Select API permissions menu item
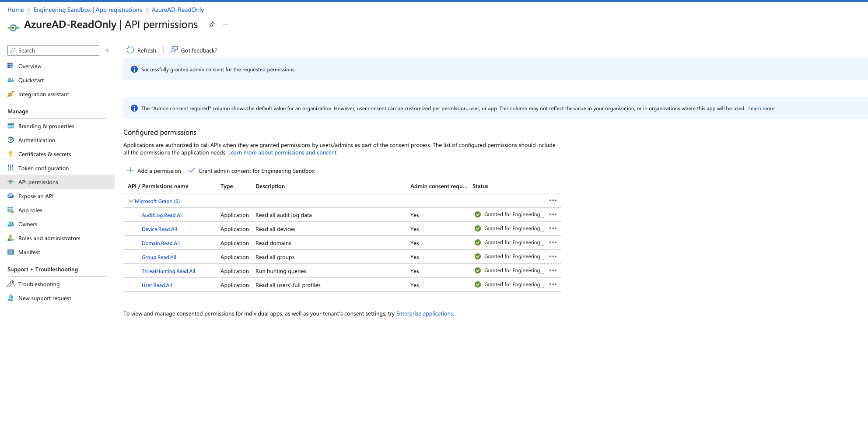The width and height of the screenshot is (868, 435). (x=57, y=182)
